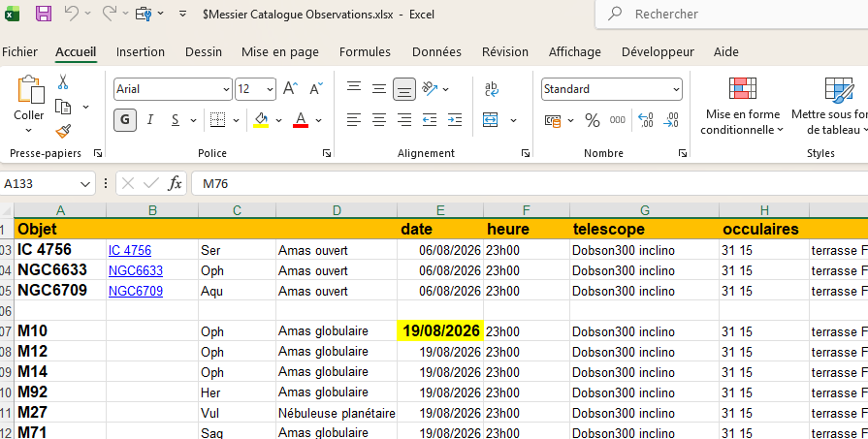868x439 pixels.
Task: Click the wrap text icon
Action: (491, 89)
